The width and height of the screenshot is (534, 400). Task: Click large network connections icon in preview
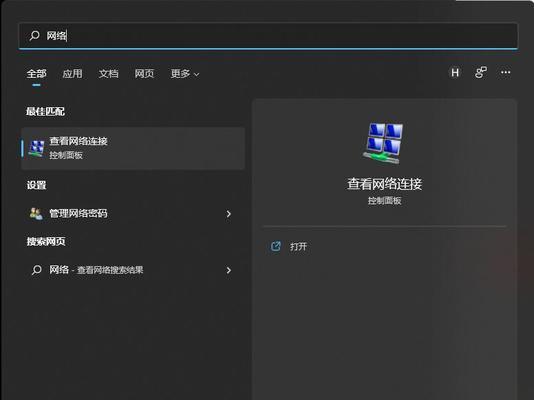(x=384, y=143)
